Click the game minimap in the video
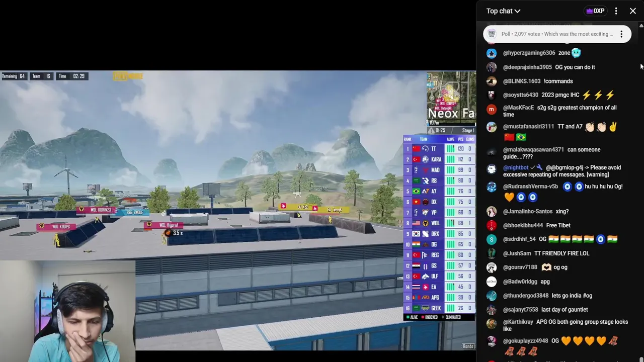This screenshot has height=362, width=644. click(x=451, y=99)
